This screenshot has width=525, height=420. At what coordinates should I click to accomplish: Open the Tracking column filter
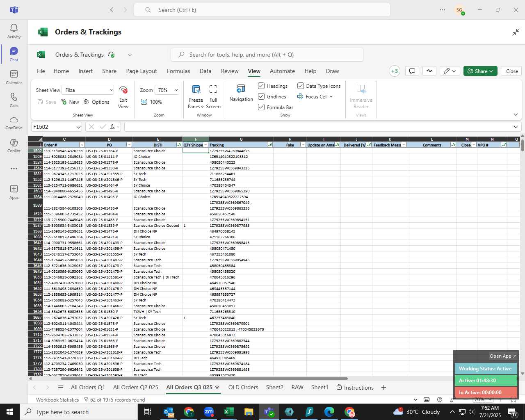pos(270,145)
